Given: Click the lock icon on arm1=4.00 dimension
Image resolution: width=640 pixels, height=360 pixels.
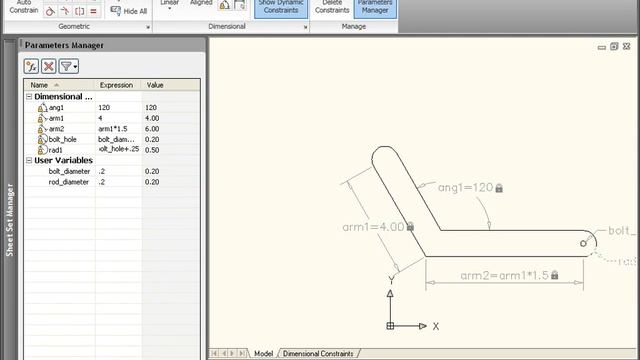Looking at the screenshot, I should (410, 227).
